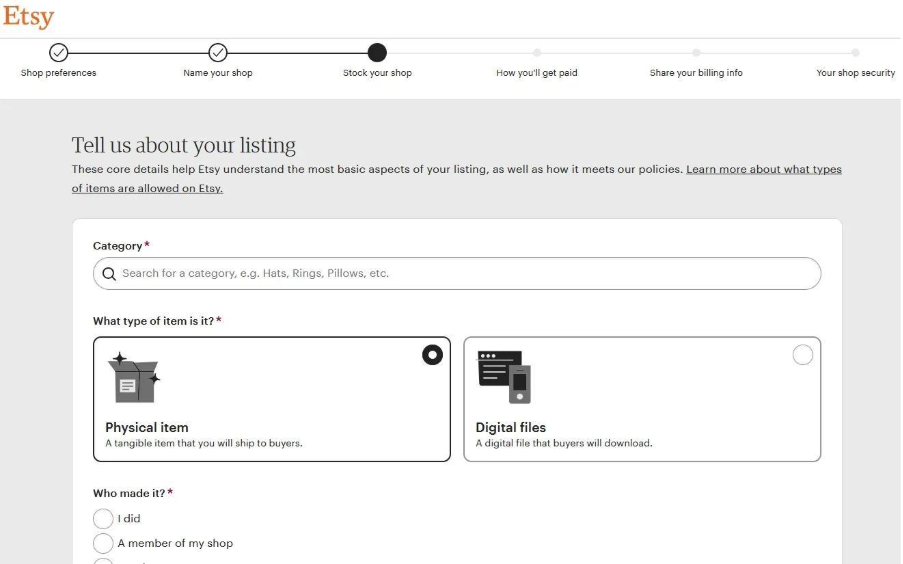Click the Stock your shop step dot

pos(377,52)
